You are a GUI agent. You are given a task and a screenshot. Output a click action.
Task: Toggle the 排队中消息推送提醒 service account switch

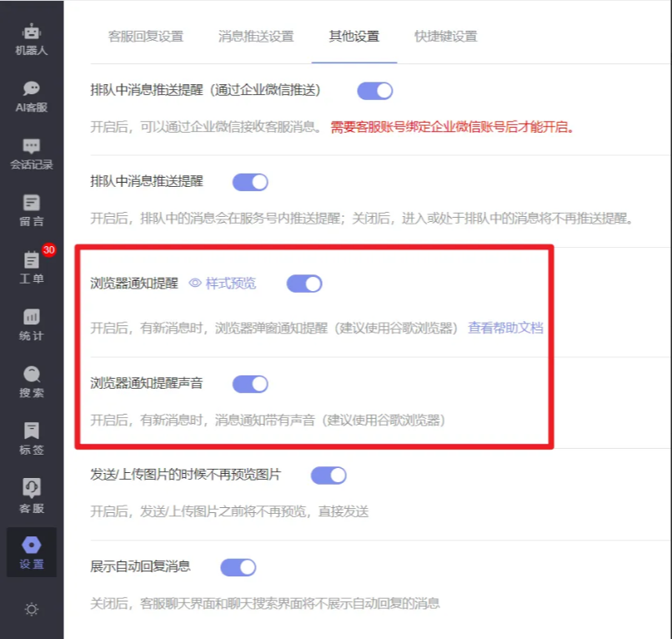[250, 182]
